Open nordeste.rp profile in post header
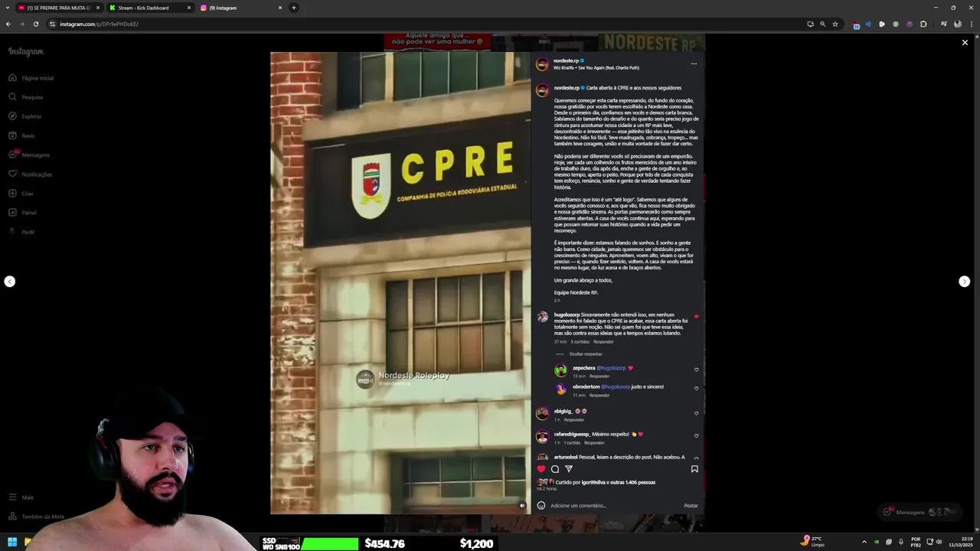Viewport: 980px width, 551px height. pos(566,60)
